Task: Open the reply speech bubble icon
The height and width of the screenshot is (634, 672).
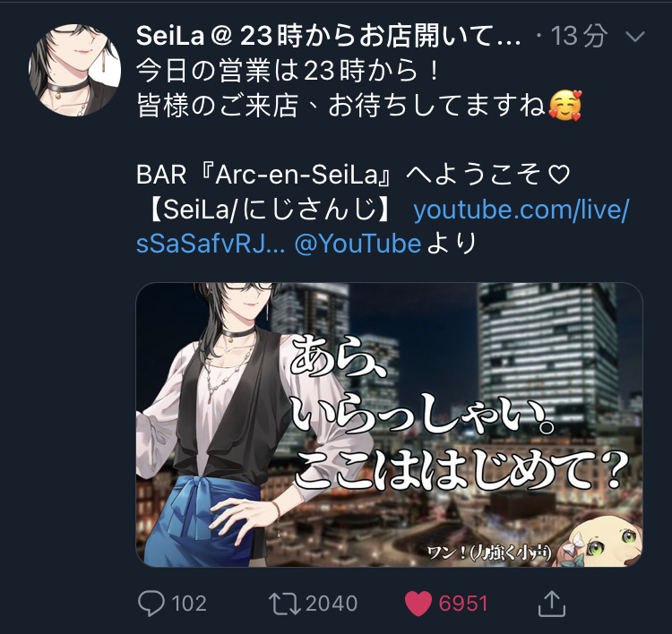Action: click(151, 604)
